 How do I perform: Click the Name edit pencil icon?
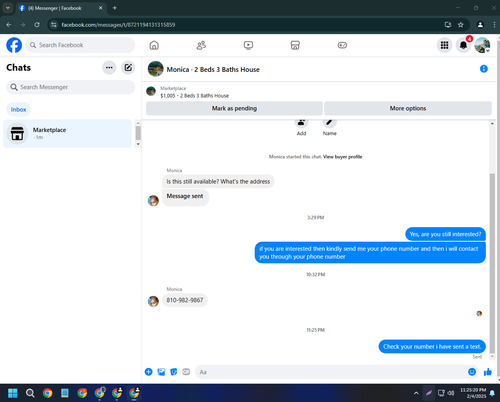(329, 123)
